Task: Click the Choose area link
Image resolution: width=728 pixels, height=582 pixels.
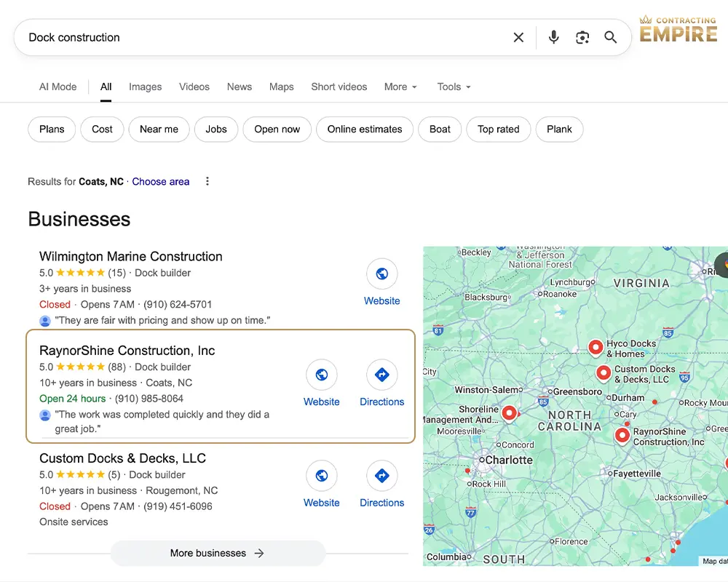Action: point(161,181)
